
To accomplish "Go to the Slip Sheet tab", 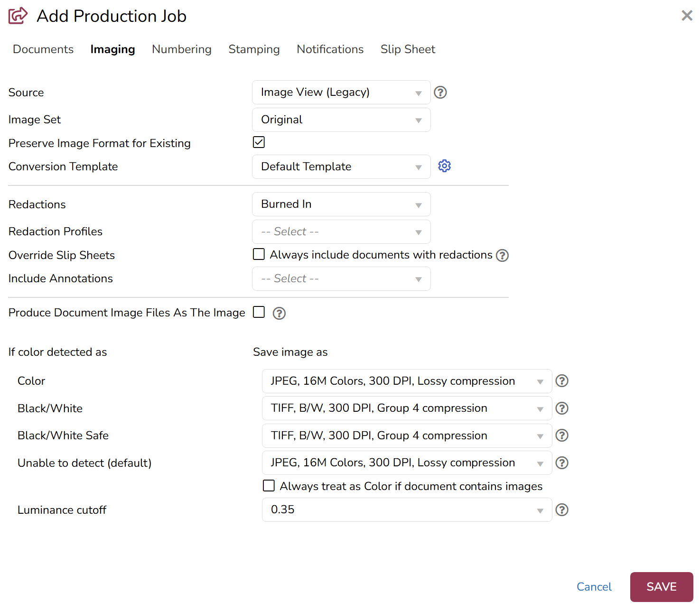I will (x=407, y=49).
